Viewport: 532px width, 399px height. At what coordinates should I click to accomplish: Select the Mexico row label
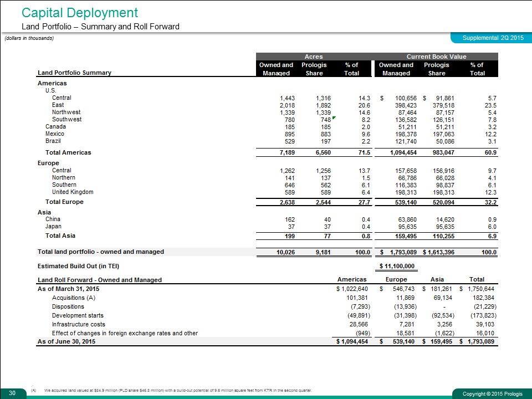click(55, 134)
